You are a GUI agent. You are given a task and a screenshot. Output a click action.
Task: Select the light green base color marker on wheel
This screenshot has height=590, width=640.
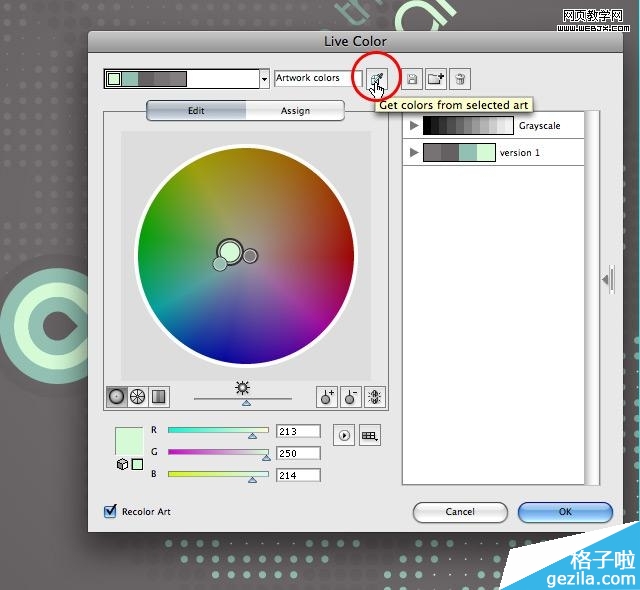pyautogui.click(x=229, y=251)
